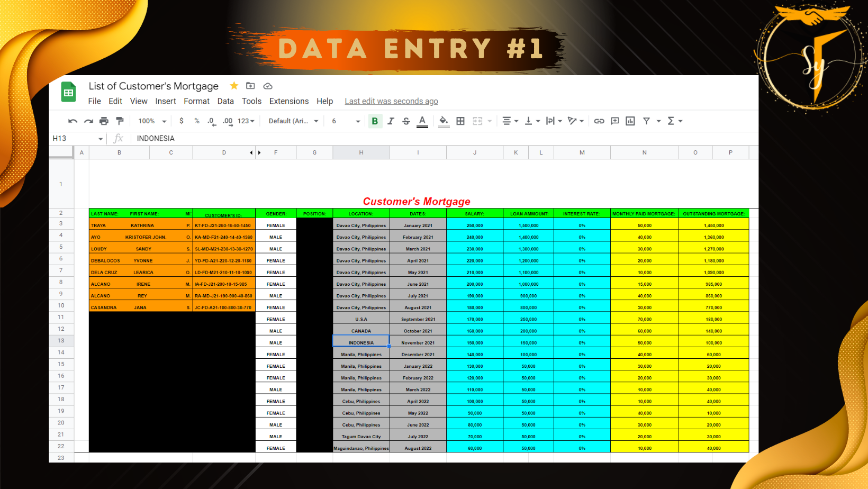Decrease decimal places
The width and height of the screenshot is (868, 489).
(212, 121)
